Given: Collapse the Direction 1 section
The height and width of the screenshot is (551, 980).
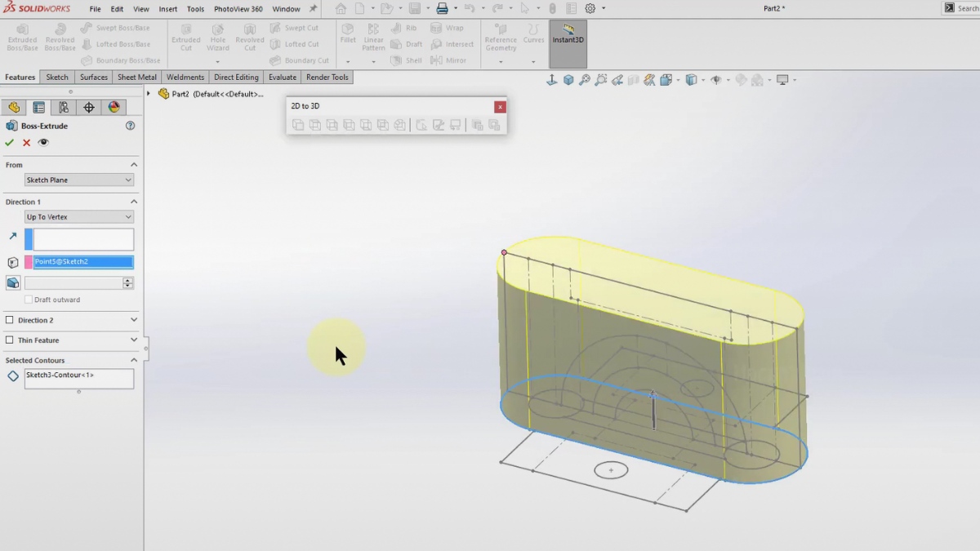Looking at the screenshot, I should [x=134, y=202].
